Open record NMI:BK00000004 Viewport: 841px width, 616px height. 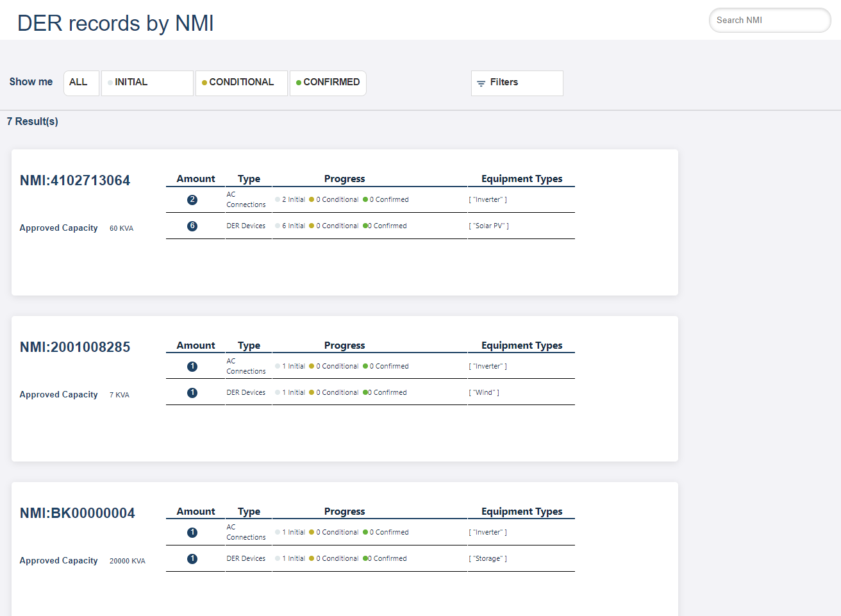click(78, 513)
